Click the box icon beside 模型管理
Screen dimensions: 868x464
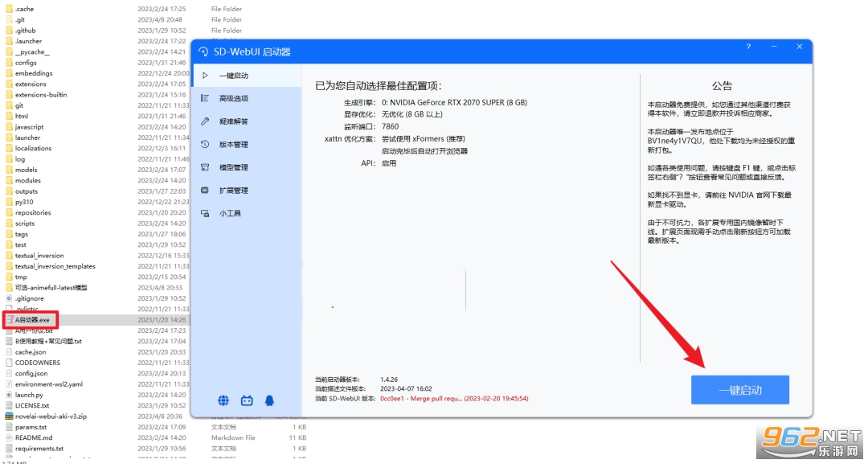click(205, 167)
